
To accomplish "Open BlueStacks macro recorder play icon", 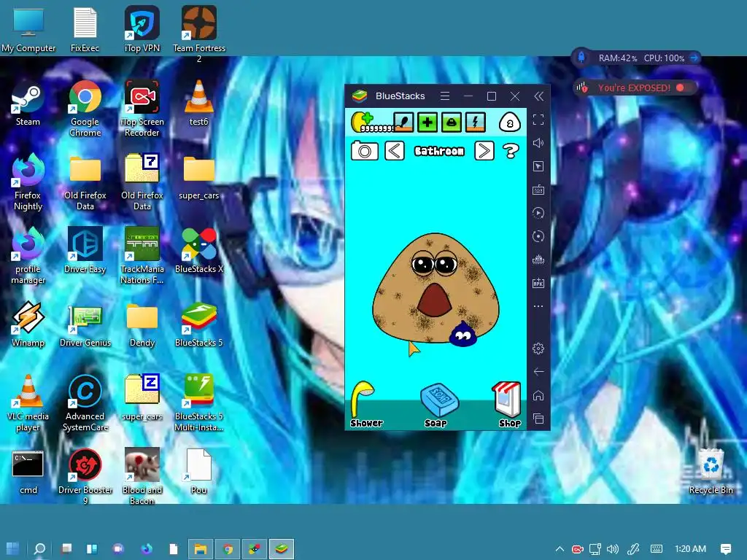I will pyautogui.click(x=538, y=213).
